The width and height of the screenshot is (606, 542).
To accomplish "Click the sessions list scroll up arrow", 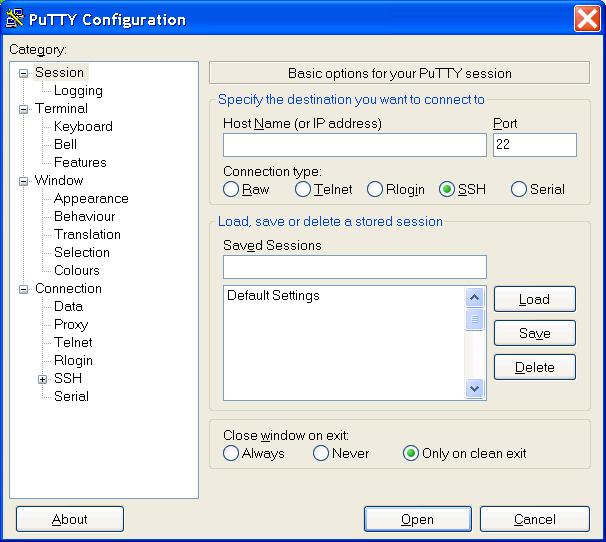I will tap(474, 297).
